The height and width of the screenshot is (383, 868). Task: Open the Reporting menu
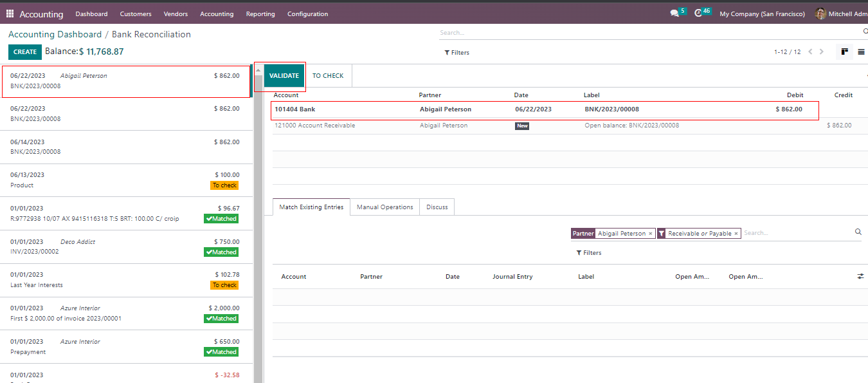[x=260, y=14]
